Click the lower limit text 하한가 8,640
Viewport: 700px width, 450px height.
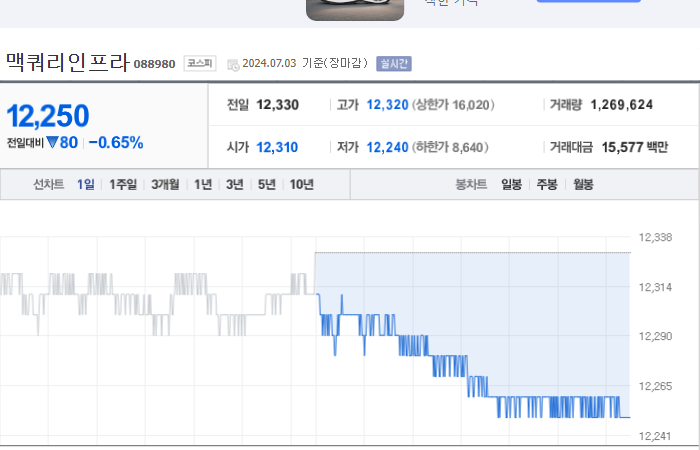(x=450, y=147)
